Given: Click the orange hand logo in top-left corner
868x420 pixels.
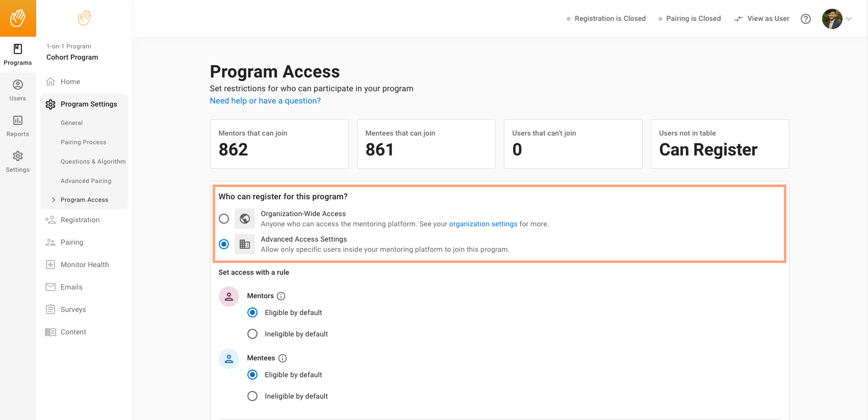Looking at the screenshot, I should point(18,18).
